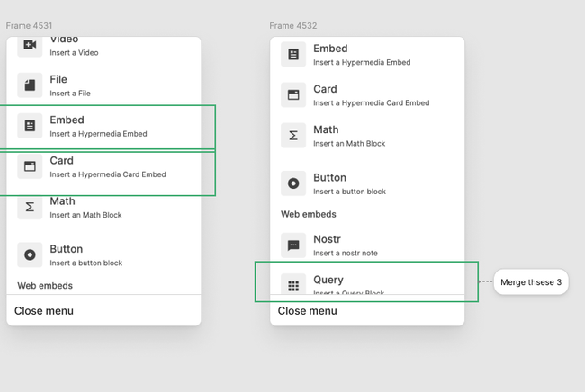The image size is (585, 392).
Task: Choose the Embed item in Frame 4532
Action: (367, 55)
